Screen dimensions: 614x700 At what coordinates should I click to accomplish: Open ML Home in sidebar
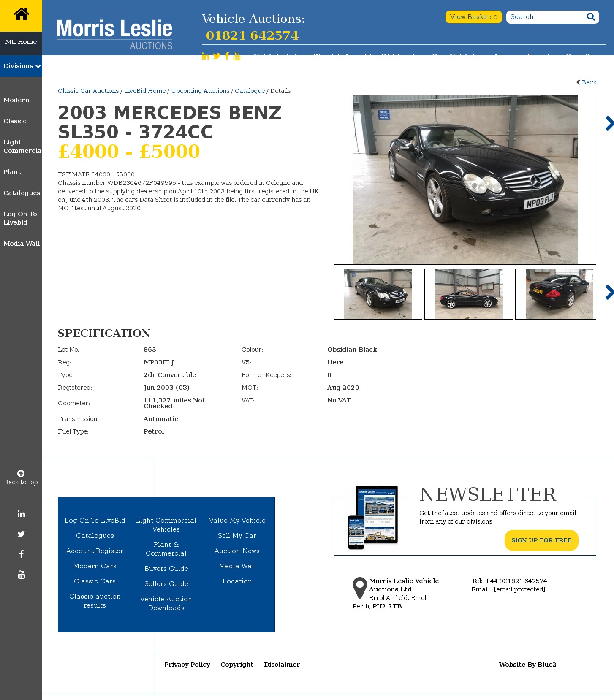tap(21, 42)
